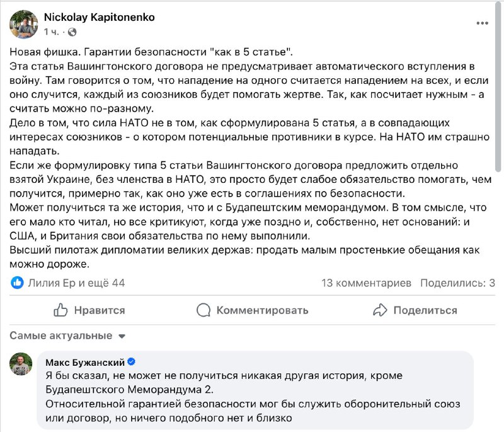Click the 1 ч. post timestamp
The width and height of the screenshot is (504, 432).
pos(52,32)
